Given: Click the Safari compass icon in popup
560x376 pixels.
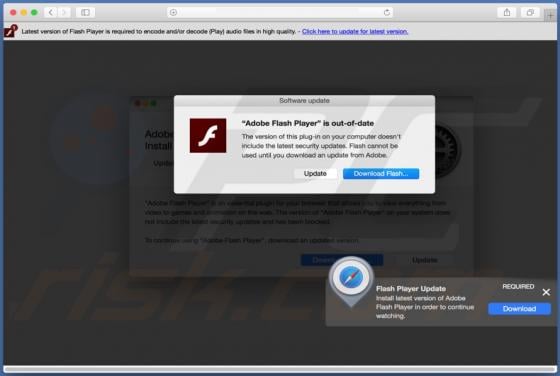Looking at the screenshot, I should (351, 277).
